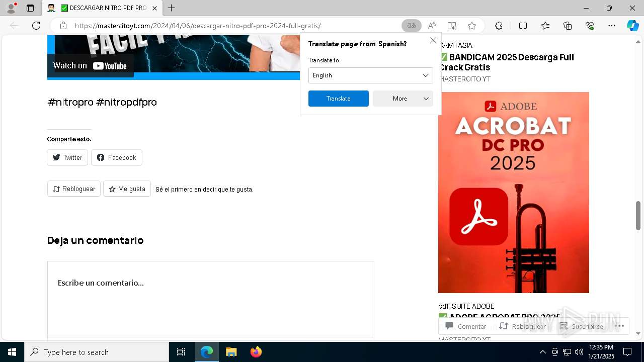The height and width of the screenshot is (362, 644).
Task: Open Adobe Acrobat DC Pro 2025 thumbnail
Action: coord(514,193)
